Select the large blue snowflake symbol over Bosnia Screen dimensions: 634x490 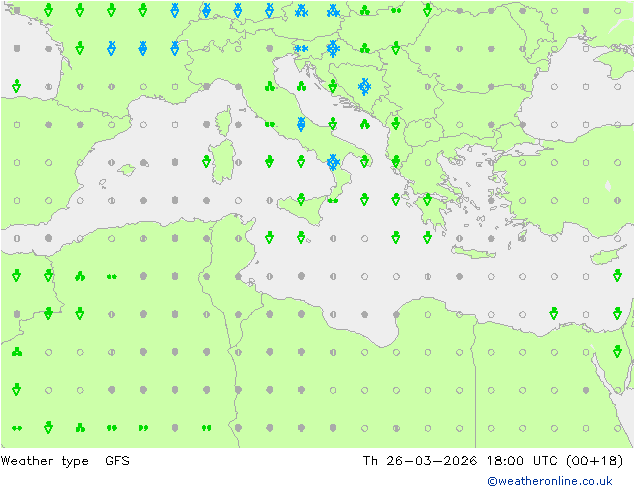(x=365, y=87)
